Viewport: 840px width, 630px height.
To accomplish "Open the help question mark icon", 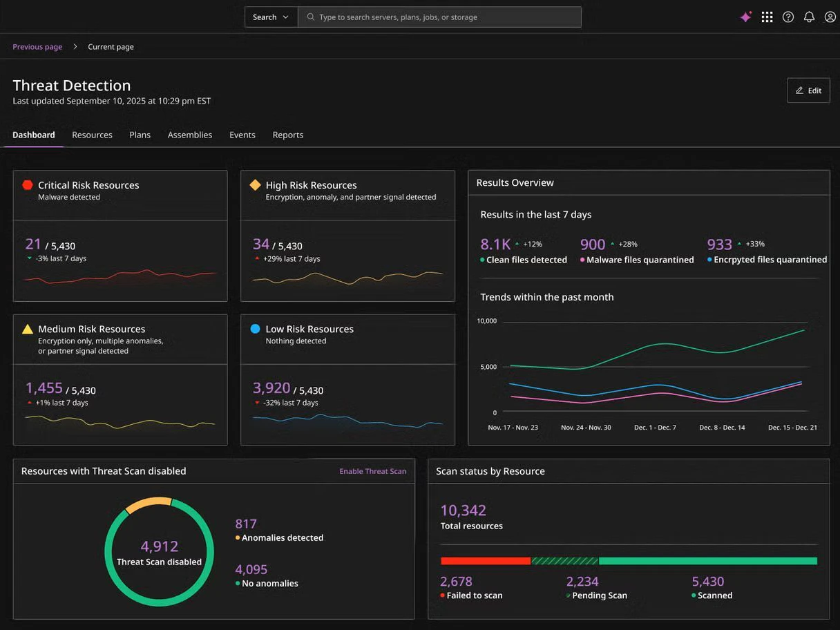I will coord(788,17).
